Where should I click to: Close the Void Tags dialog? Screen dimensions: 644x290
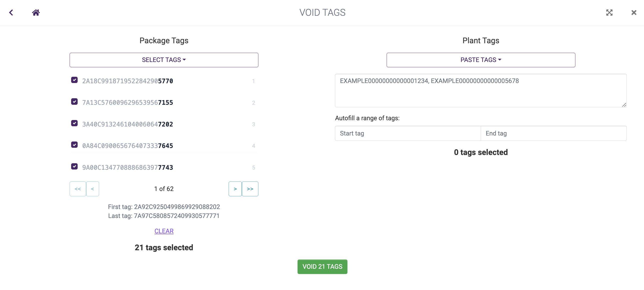pos(634,12)
